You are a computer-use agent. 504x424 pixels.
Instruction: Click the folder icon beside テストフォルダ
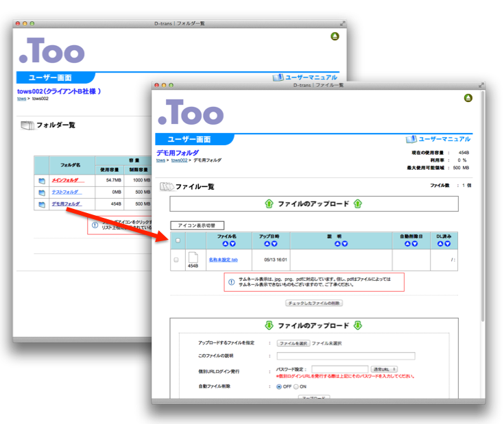coord(42,192)
